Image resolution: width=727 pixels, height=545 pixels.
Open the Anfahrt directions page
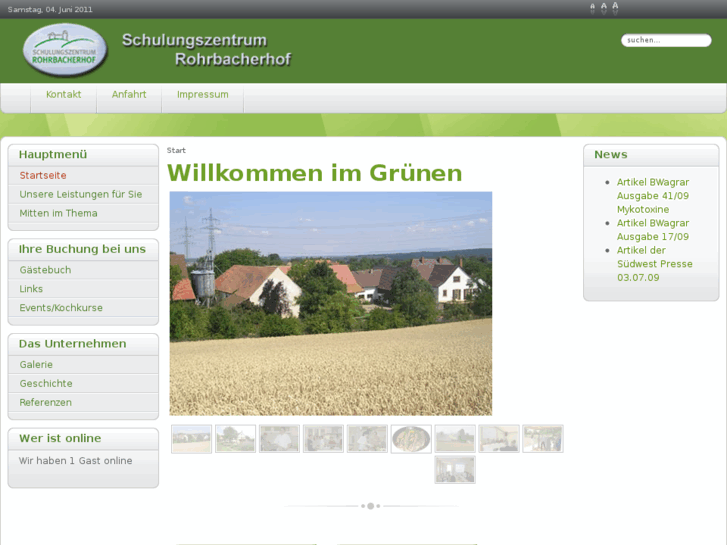point(129,95)
